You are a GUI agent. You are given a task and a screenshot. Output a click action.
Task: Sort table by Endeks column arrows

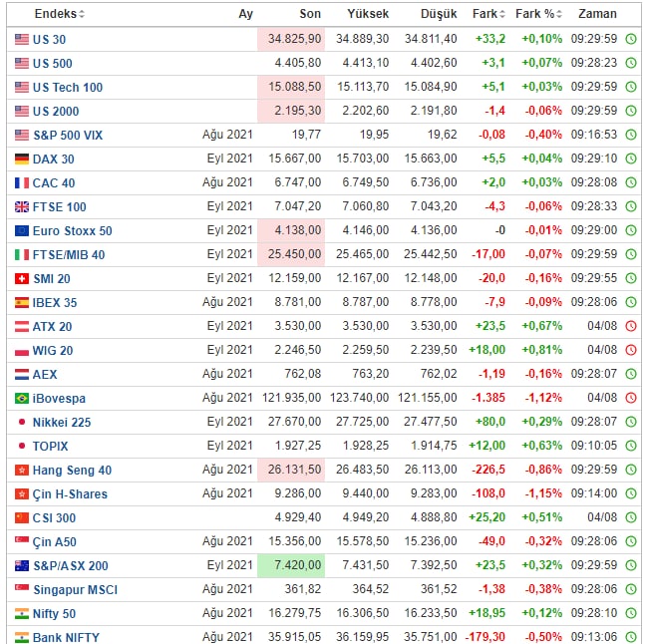[82, 14]
